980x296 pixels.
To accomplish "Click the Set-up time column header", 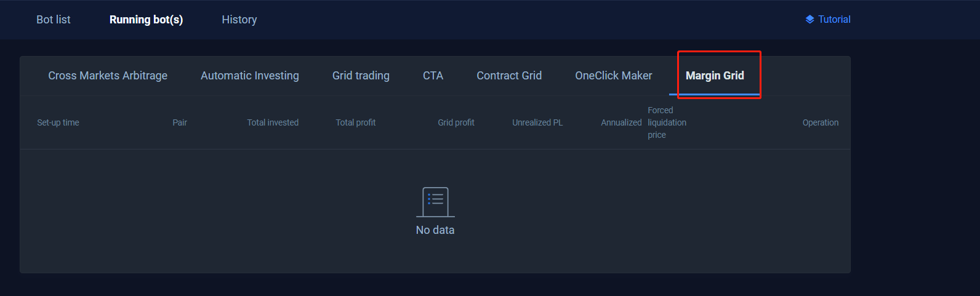I will point(58,122).
